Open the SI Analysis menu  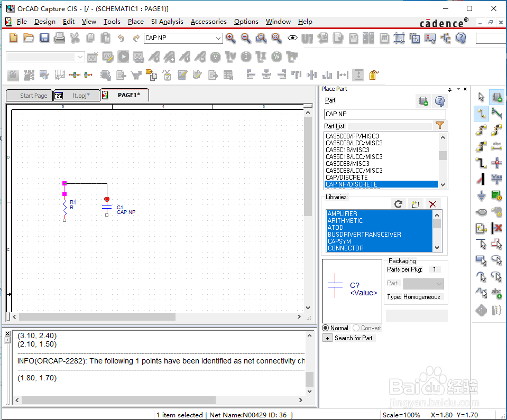coord(167,22)
